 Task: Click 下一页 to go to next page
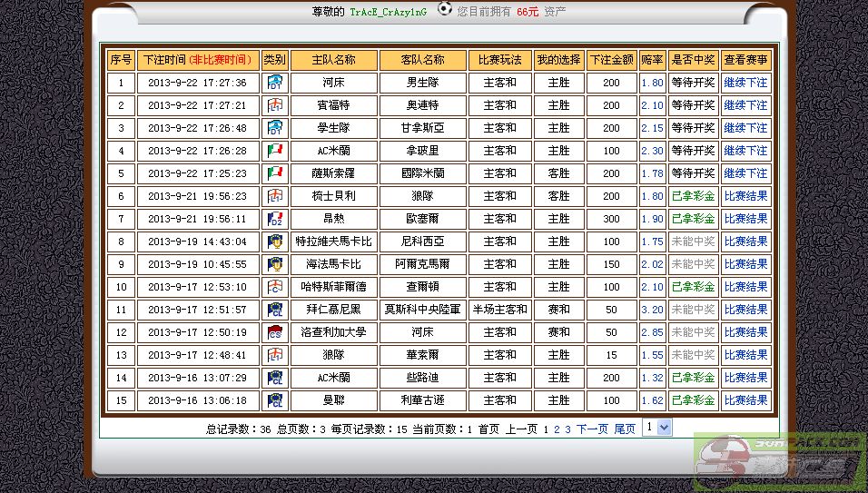pos(592,429)
